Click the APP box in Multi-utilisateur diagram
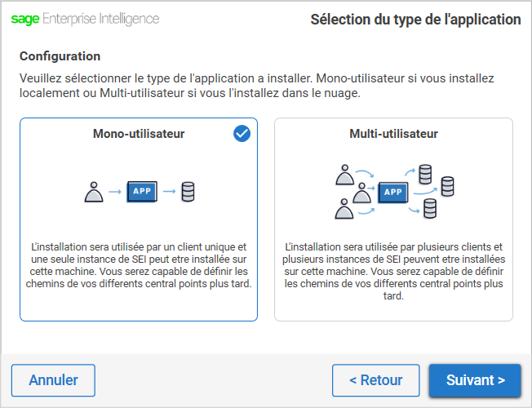Image resolution: width=532 pixels, height=408 pixels. coord(393,193)
